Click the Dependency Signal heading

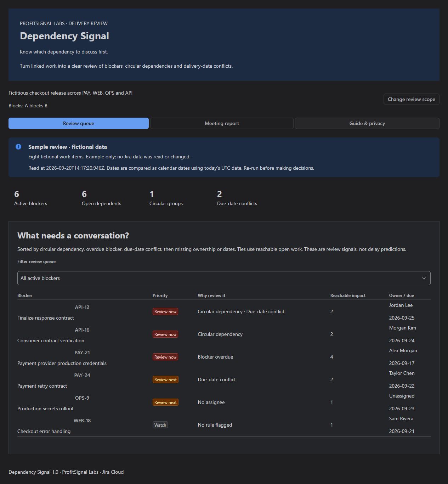64,36
